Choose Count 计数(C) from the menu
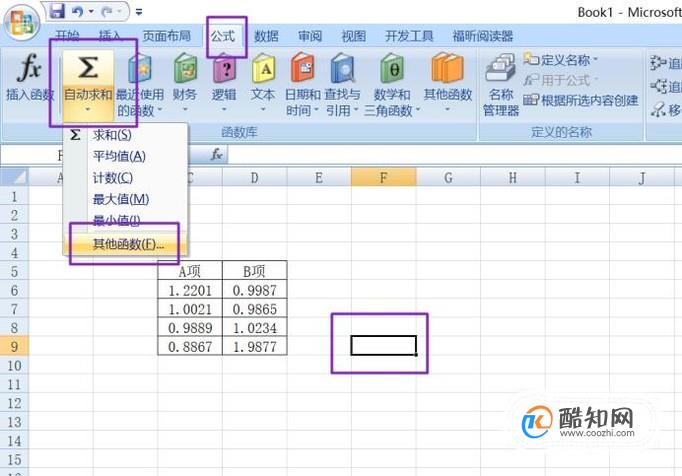Screen dimensions: 682x476 (126, 178)
